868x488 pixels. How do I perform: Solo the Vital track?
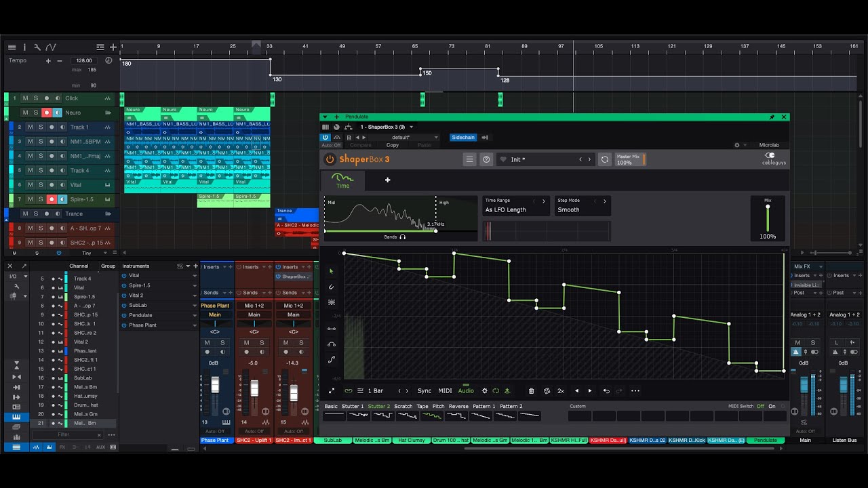coord(41,184)
